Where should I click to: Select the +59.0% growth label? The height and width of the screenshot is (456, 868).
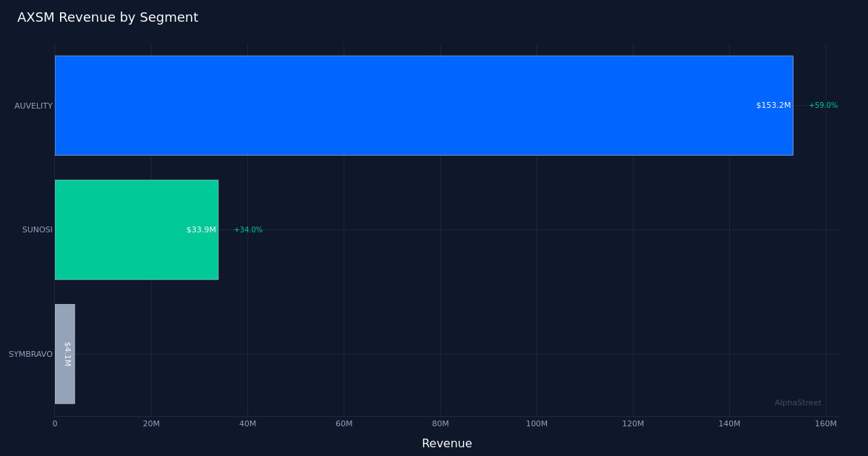[823, 106]
